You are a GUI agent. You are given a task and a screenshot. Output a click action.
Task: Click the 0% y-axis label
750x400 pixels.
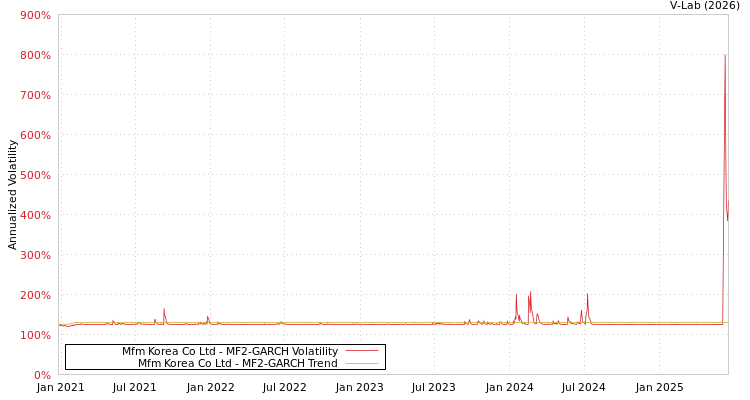(41, 375)
